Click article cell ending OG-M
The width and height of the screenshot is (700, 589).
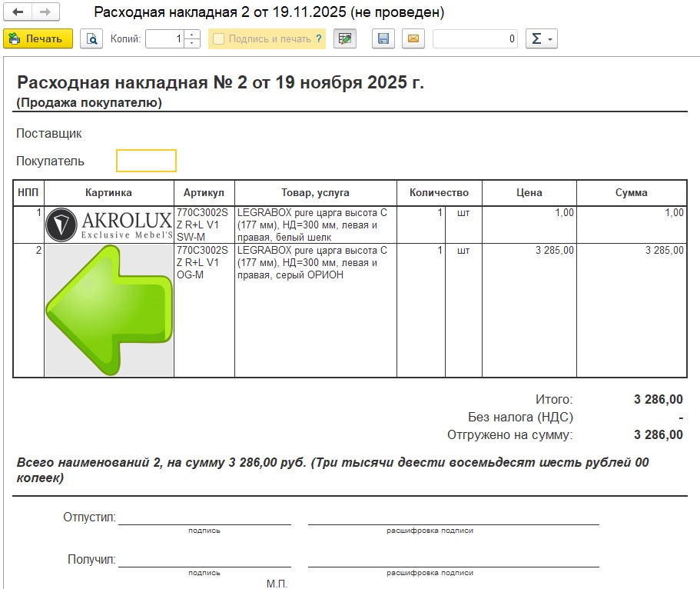click(204, 310)
